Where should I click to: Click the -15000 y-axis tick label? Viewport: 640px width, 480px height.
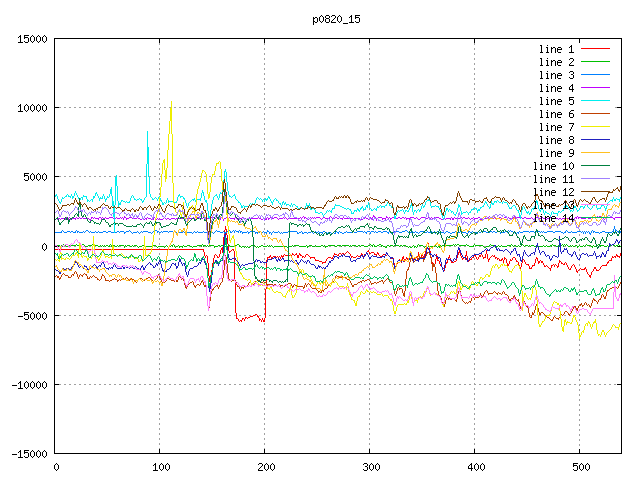pyautogui.click(x=27, y=453)
